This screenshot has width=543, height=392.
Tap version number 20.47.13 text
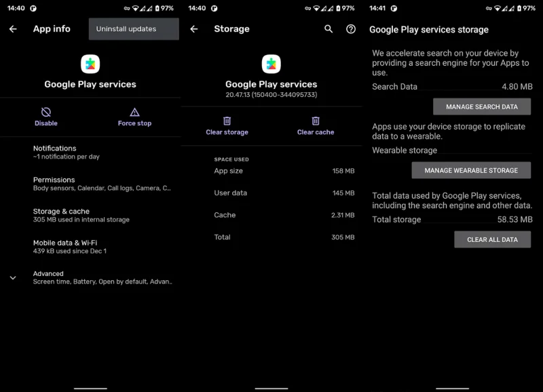(271, 95)
